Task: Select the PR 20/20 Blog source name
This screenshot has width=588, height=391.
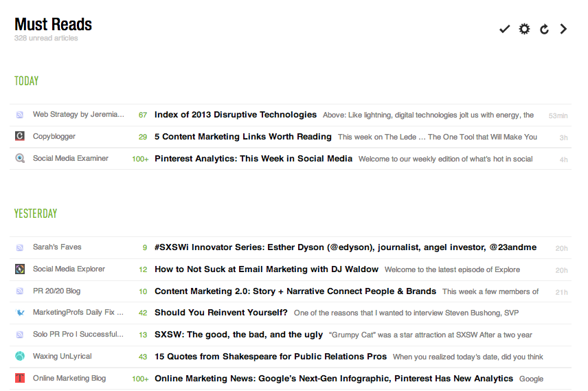Action: pyautogui.click(x=56, y=291)
